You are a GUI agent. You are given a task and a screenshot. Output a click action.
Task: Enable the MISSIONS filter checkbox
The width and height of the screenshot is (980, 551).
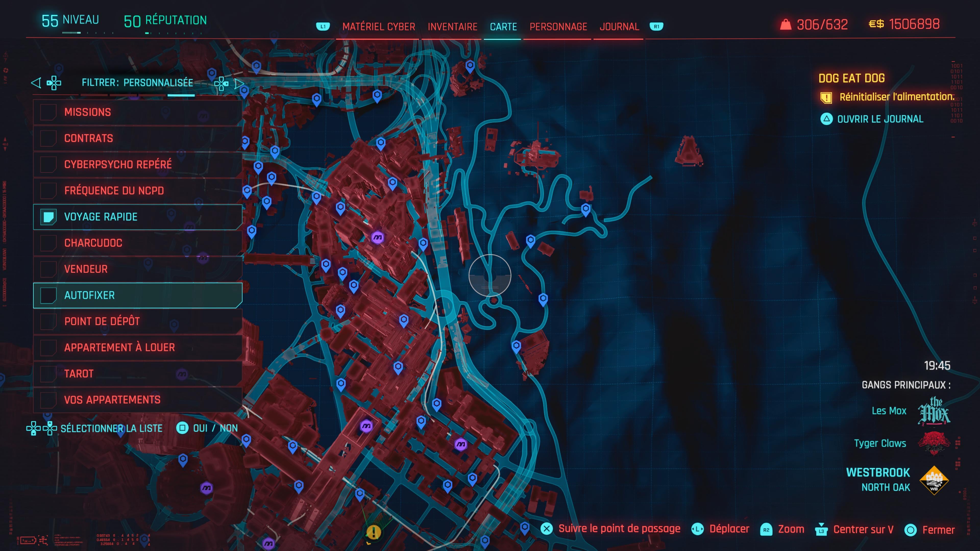point(48,112)
